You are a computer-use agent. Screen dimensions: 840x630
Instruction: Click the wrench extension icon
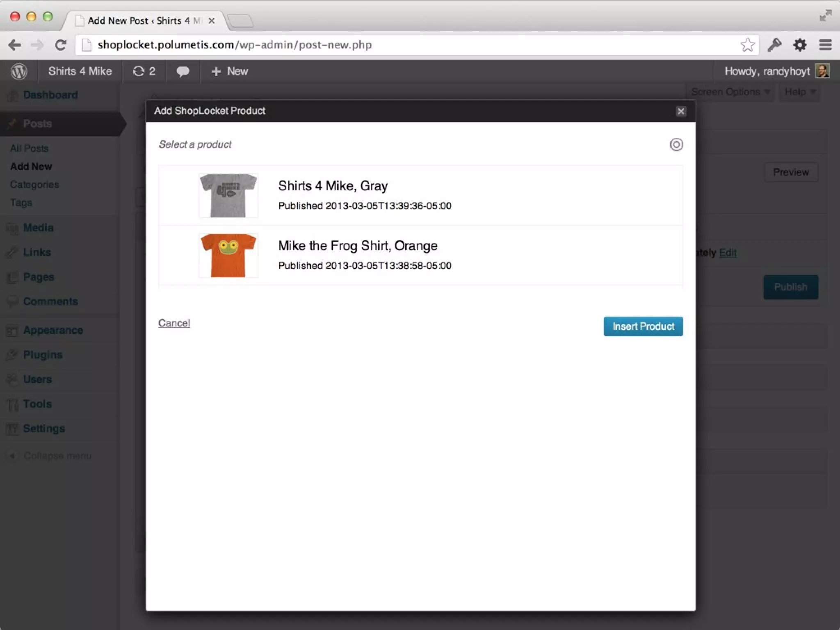774,45
